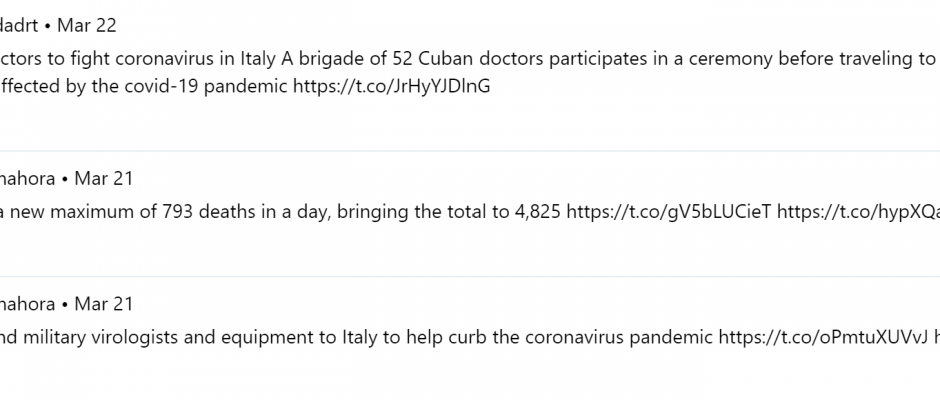Open 'nahora' profile above virologists tweet
This screenshot has width=940, height=400.
tap(28, 304)
